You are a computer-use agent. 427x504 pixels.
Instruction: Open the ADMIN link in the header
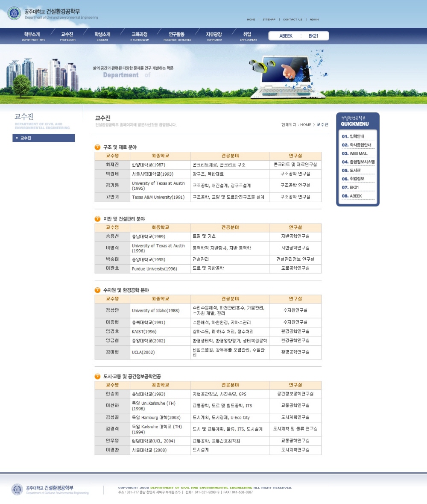tap(314, 19)
